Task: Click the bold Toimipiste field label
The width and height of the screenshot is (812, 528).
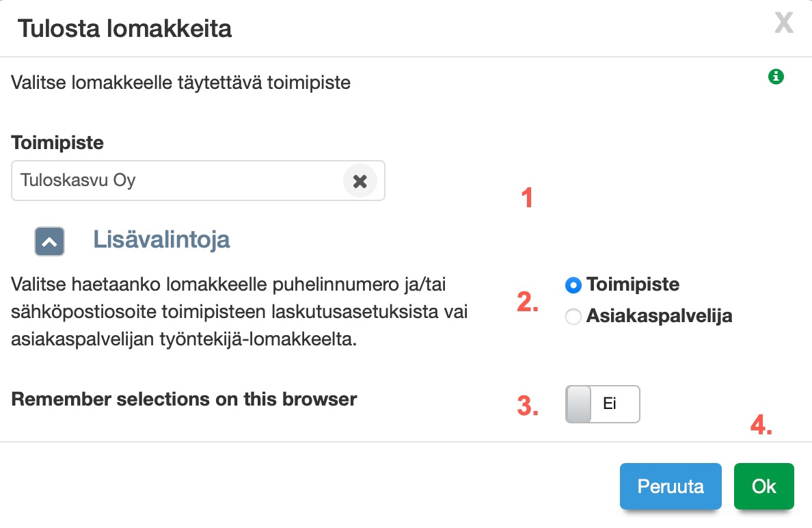Action: (x=57, y=143)
